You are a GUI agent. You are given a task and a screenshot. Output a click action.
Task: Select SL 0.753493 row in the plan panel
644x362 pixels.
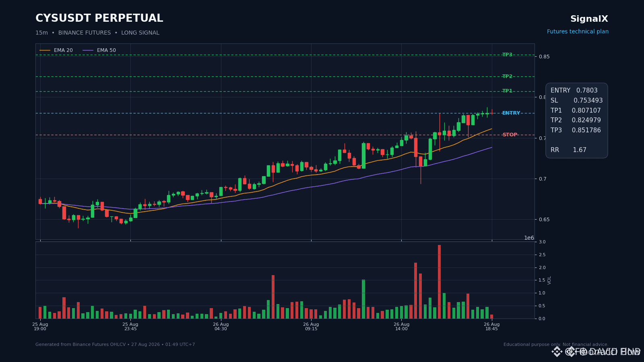coord(577,101)
